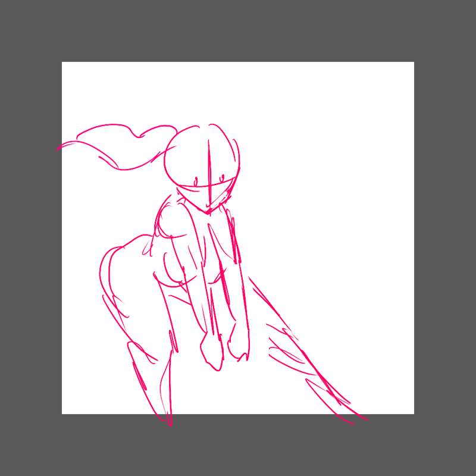
Task: Click the right fist of the figure
Action: click(x=239, y=345)
